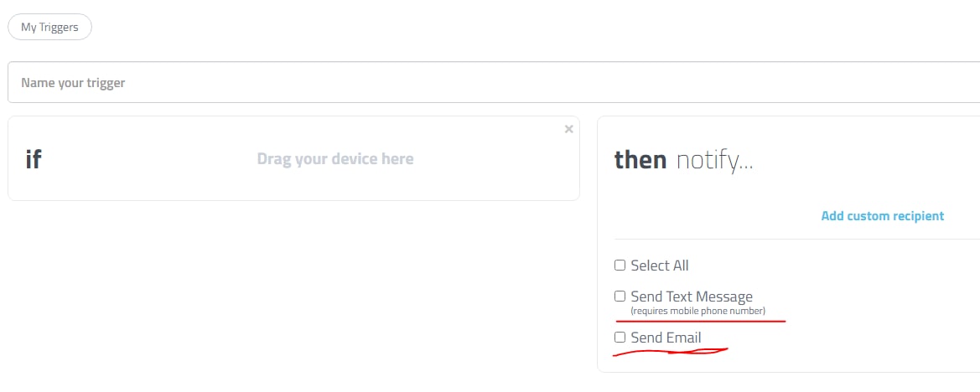Screen dimensions: 980x392
Task: Click the Drag your device here placeholder
Action: [334, 159]
